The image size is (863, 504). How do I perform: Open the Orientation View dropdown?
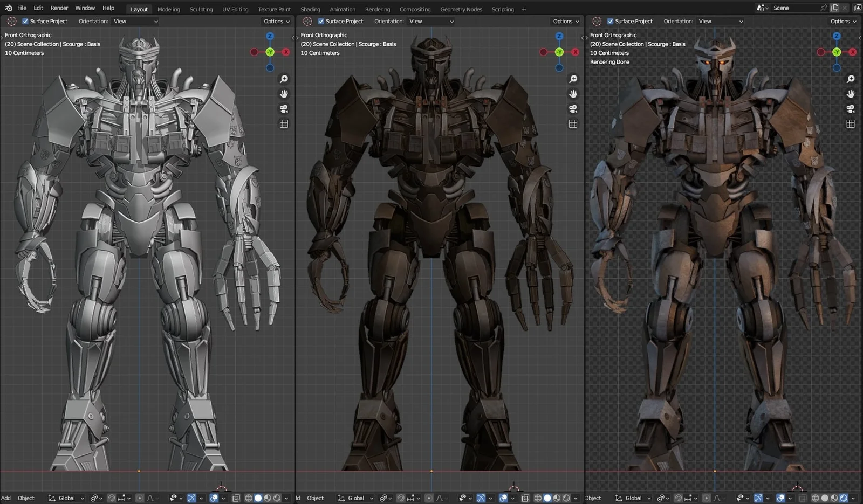134,21
